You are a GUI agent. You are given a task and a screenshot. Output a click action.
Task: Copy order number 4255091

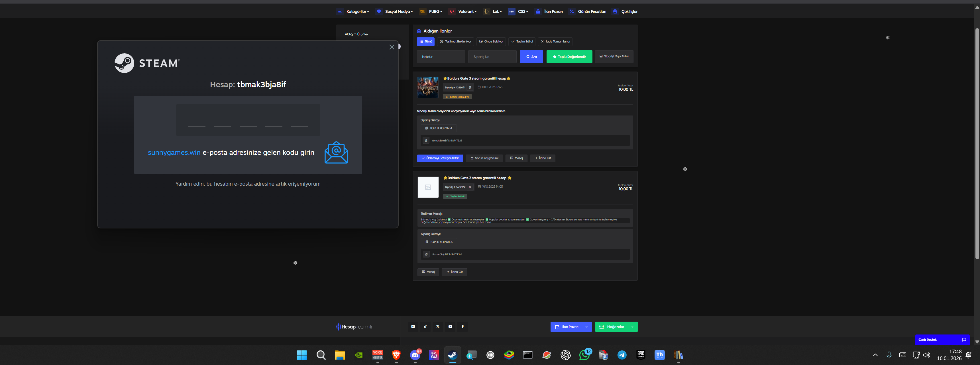(x=470, y=88)
